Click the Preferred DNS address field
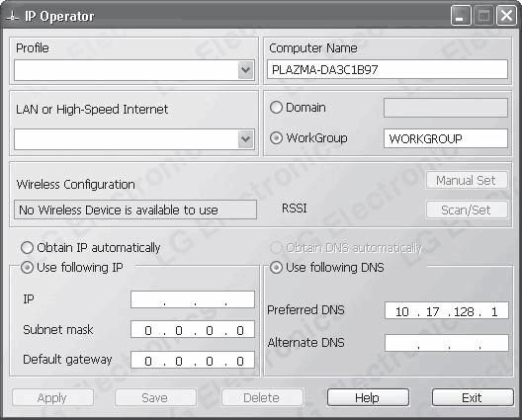This screenshot has width=522, height=420. [447, 310]
